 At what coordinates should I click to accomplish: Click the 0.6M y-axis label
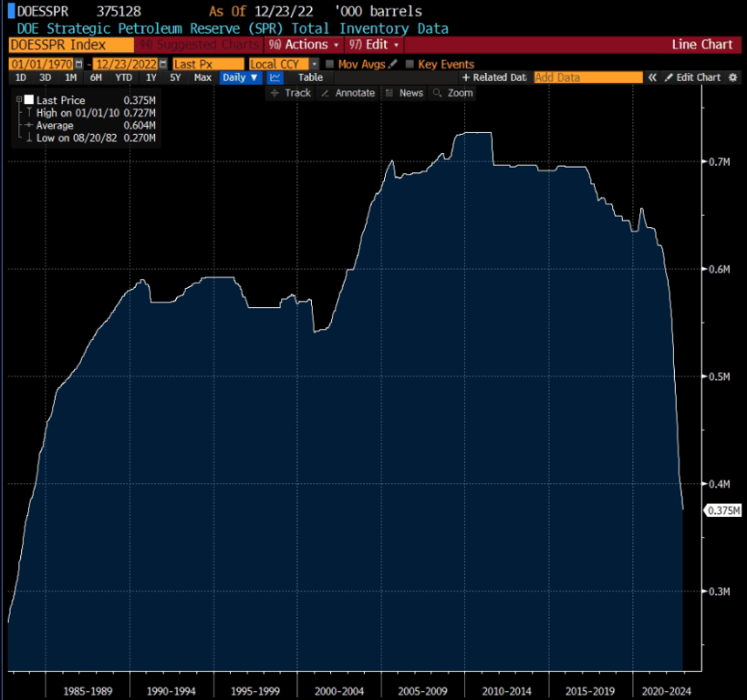pyautogui.click(x=720, y=269)
